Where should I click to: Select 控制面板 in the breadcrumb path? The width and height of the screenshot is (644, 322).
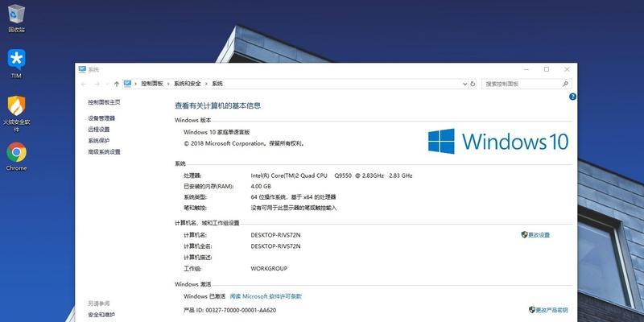152,84
